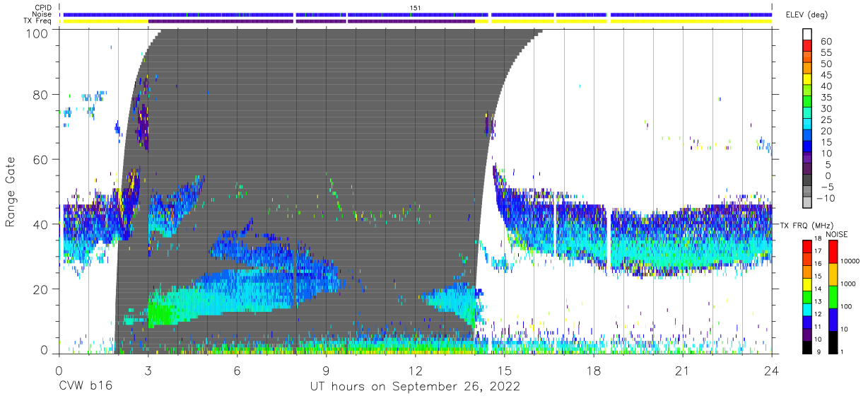
Task: Click the '21' UT hour tick label
Action: coord(683,370)
